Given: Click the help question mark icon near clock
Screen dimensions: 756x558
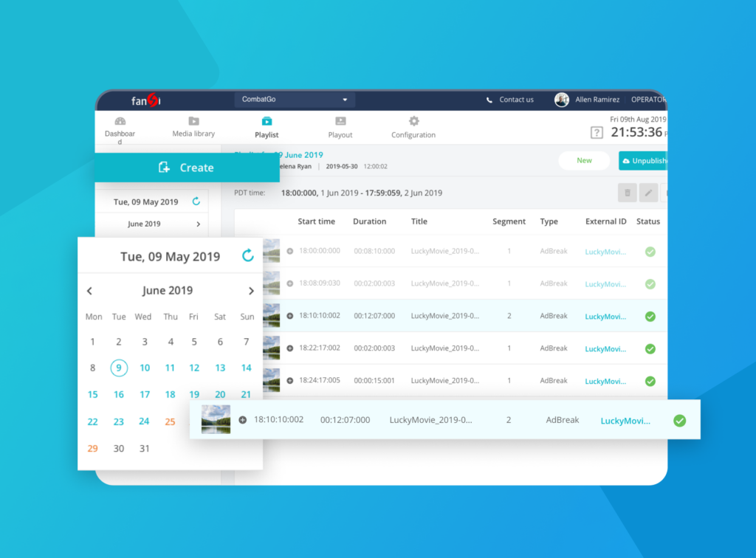Looking at the screenshot, I should 597,133.
